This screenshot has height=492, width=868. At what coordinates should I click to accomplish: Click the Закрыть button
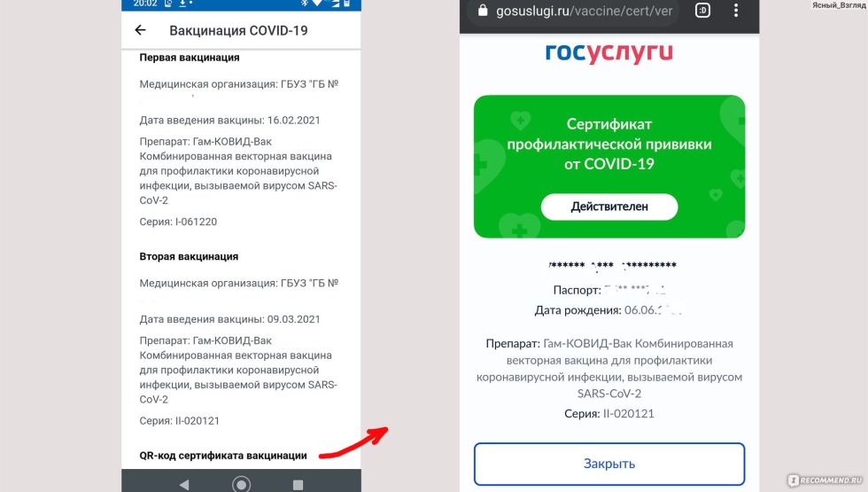[x=609, y=464]
